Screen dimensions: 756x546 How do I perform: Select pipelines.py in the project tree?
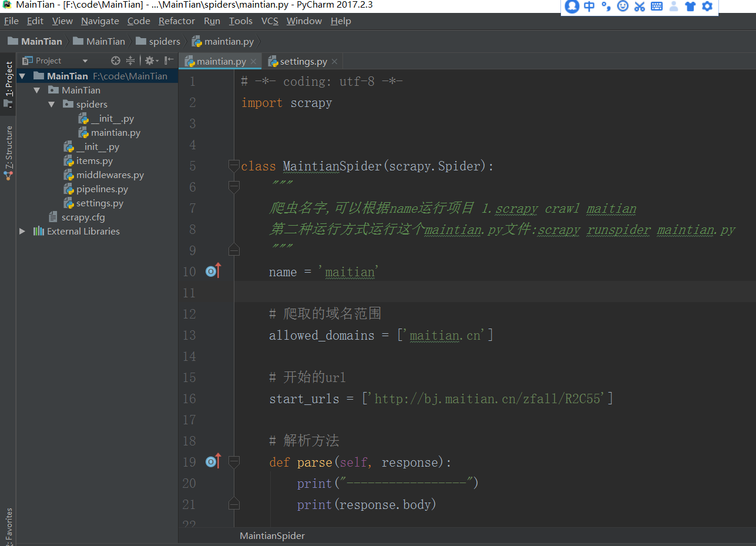(x=102, y=189)
